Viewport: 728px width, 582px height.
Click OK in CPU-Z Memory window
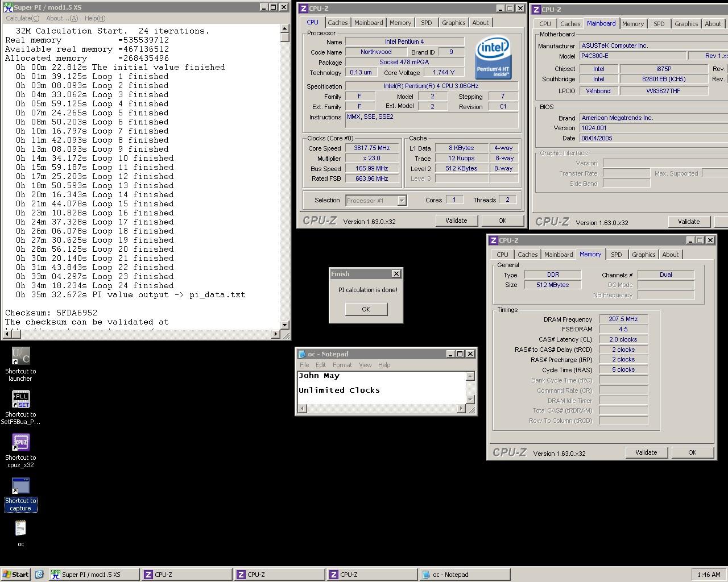click(692, 452)
